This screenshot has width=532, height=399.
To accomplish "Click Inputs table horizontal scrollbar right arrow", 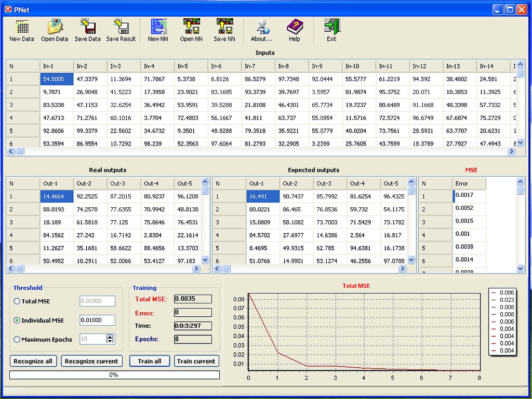I will click(x=512, y=151).
